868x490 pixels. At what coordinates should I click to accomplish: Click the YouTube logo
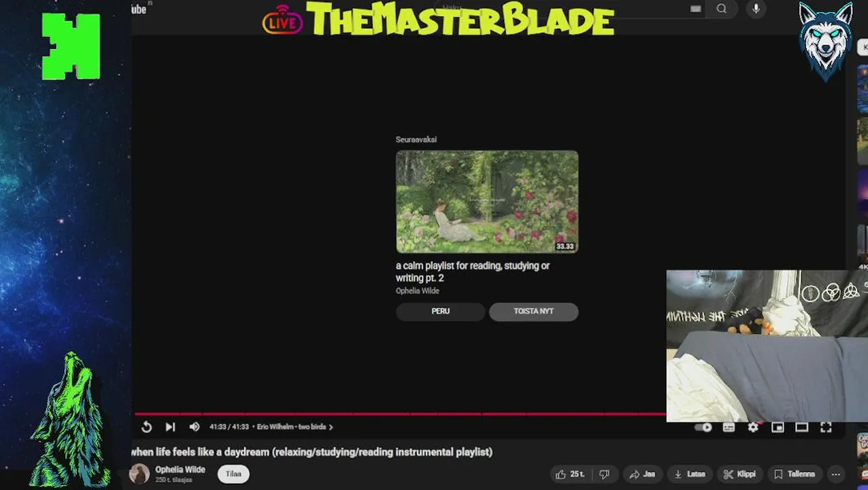click(139, 9)
